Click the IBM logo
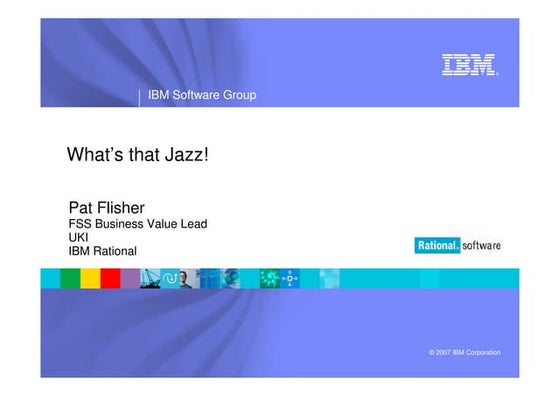 (470, 65)
